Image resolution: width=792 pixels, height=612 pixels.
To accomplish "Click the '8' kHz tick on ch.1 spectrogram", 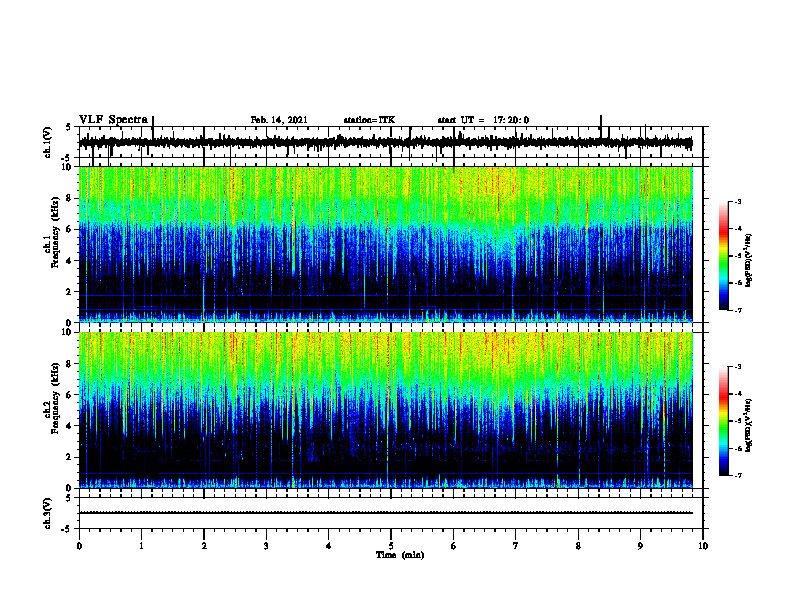I will coord(70,198).
